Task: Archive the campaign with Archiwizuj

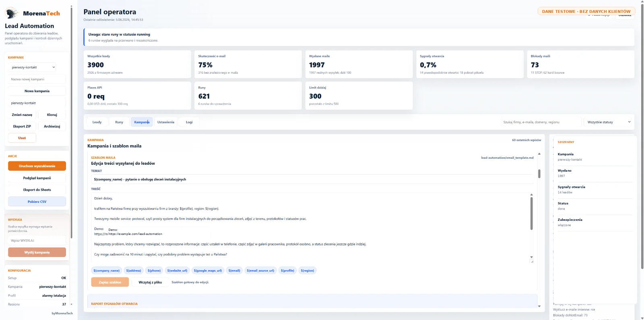Action: tap(52, 127)
